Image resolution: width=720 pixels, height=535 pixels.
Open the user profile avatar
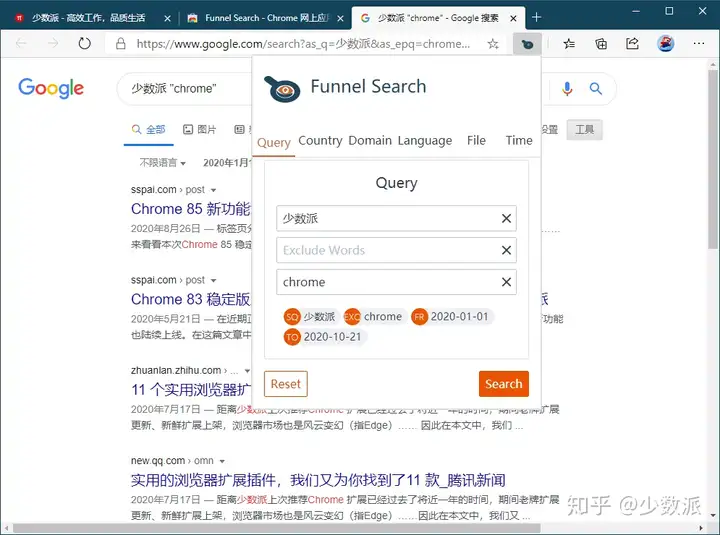pos(665,44)
